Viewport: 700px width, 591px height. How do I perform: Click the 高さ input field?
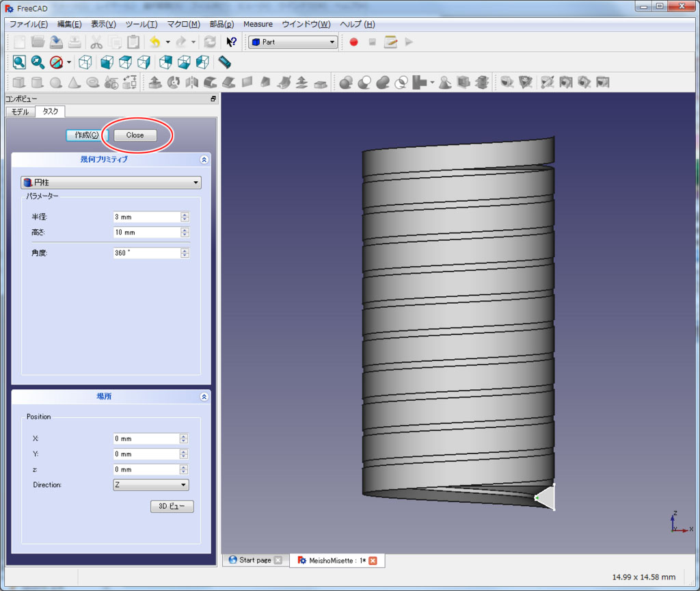coord(146,233)
